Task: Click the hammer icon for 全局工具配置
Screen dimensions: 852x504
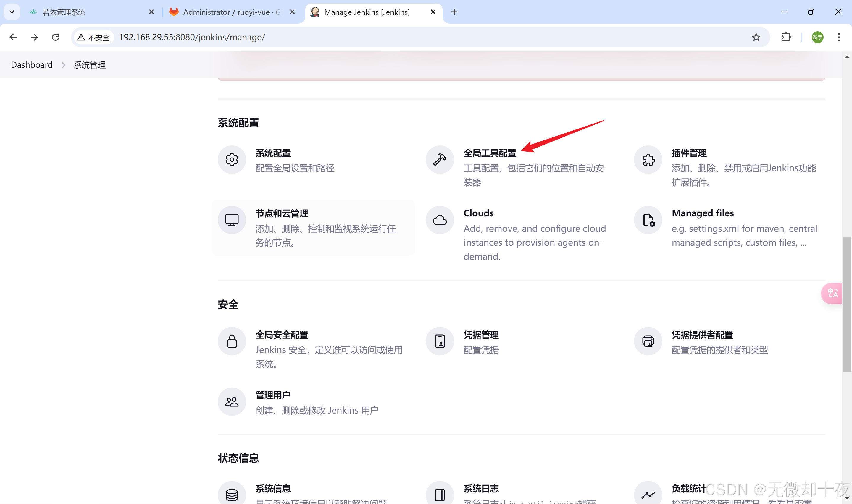Action: coord(439,160)
